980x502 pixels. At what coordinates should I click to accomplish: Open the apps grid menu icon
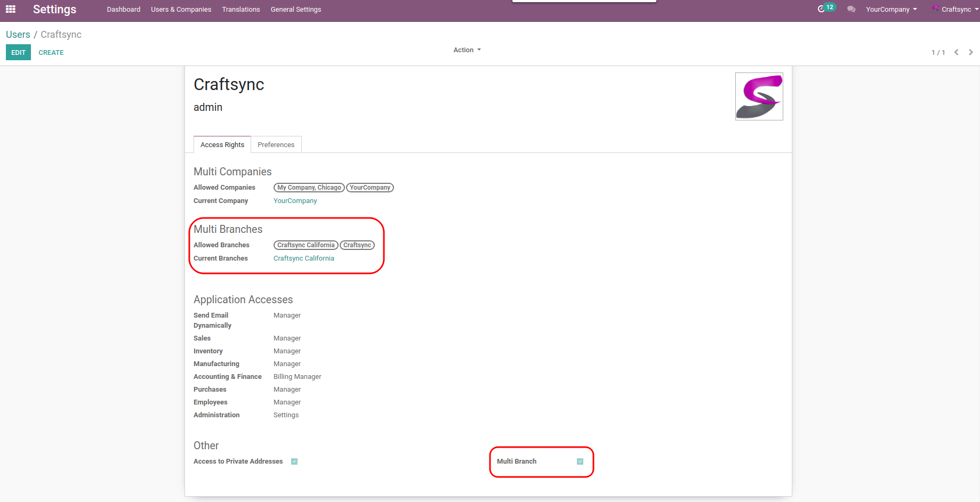tap(11, 9)
